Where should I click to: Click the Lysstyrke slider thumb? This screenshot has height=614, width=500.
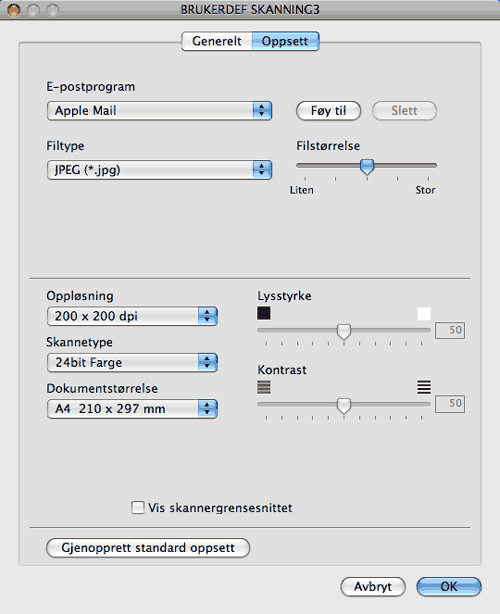(344, 332)
